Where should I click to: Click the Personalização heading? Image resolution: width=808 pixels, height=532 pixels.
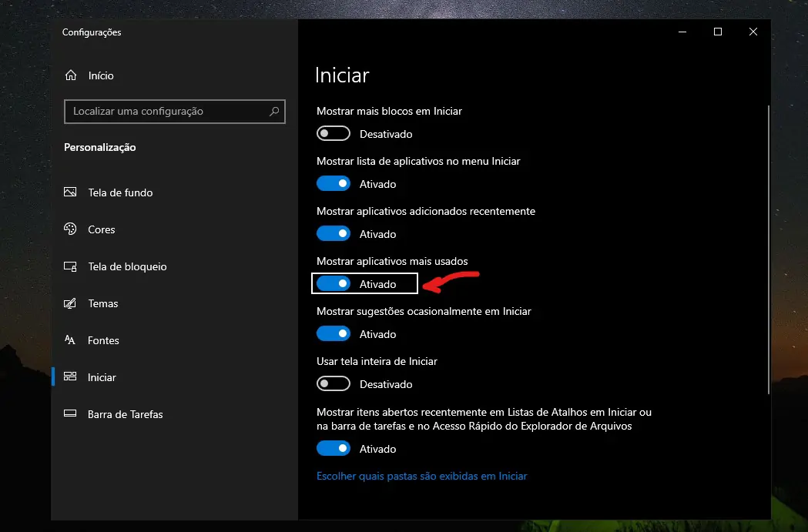(x=100, y=147)
